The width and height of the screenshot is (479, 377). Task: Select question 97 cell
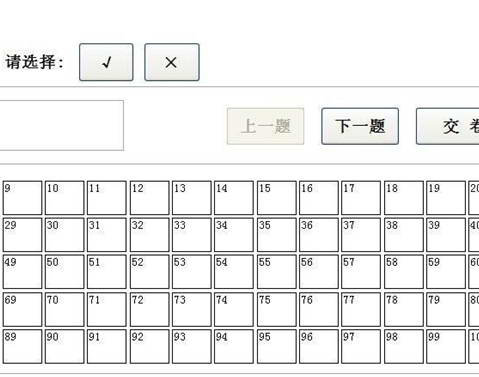coord(361,346)
